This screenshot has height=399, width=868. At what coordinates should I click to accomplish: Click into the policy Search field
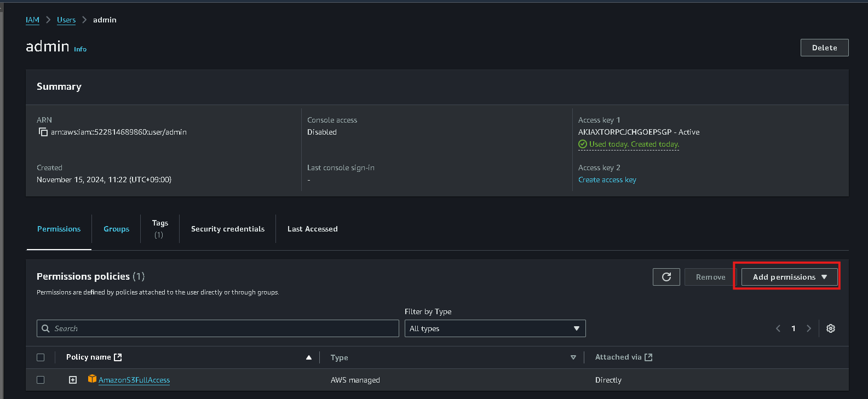click(218, 328)
